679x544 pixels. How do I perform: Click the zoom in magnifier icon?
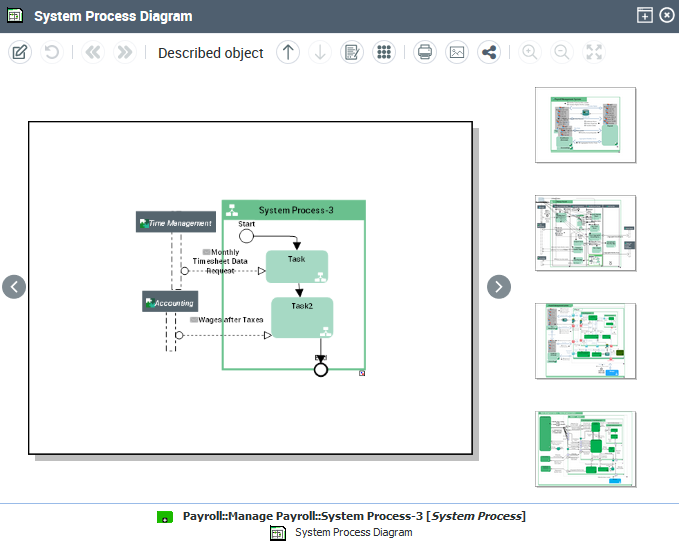point(530,53)
